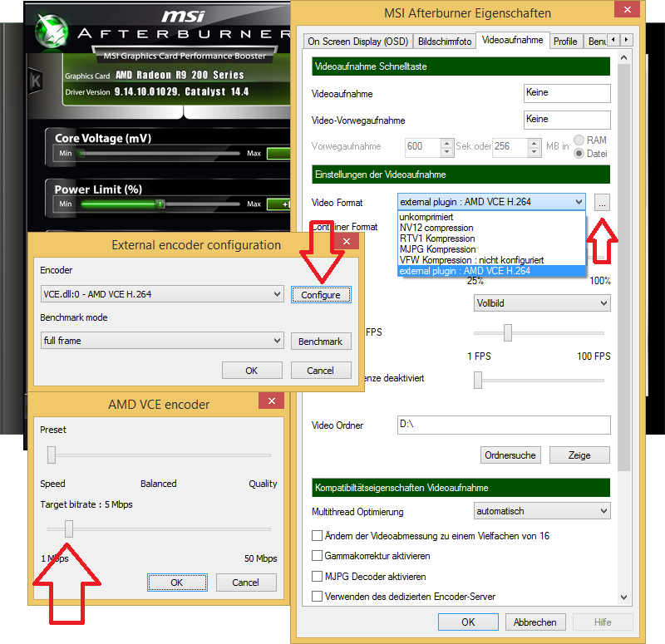The height and width of the screenshot is (644, 665).
Task: Click the Power Limit value box
Action: pyautogui.click(x=278, y=204)
